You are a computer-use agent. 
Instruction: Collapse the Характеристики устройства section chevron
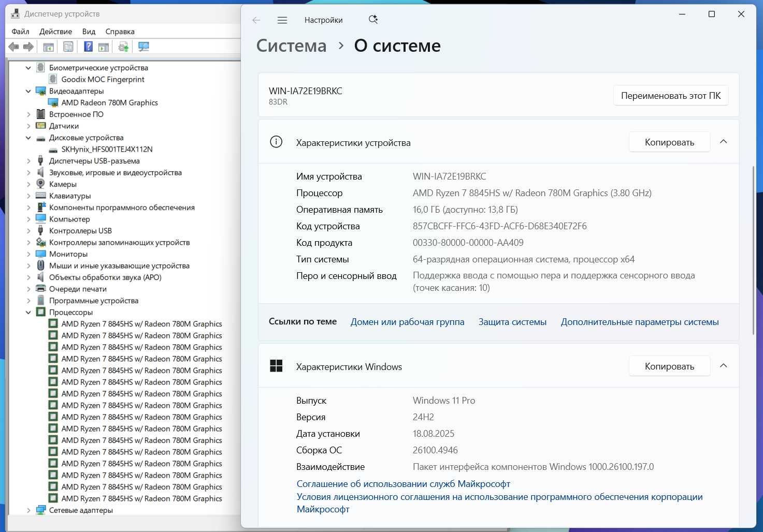pos(724,142)
